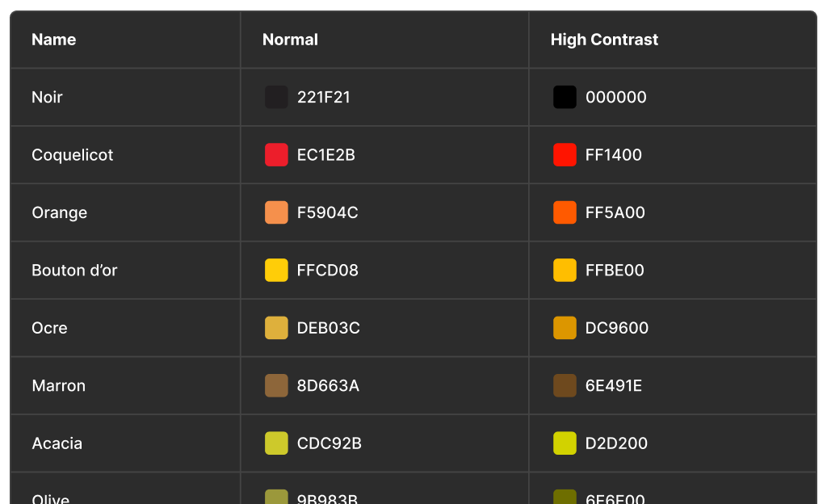
Task: Choose the D2D200 high contrast swatch
Action: point(565,443)
